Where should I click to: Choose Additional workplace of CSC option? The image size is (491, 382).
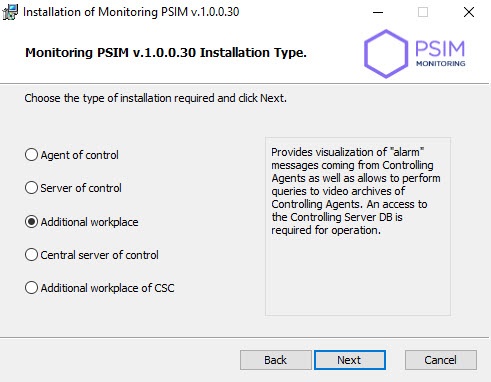pyautogui.click(x=31, y=288)
